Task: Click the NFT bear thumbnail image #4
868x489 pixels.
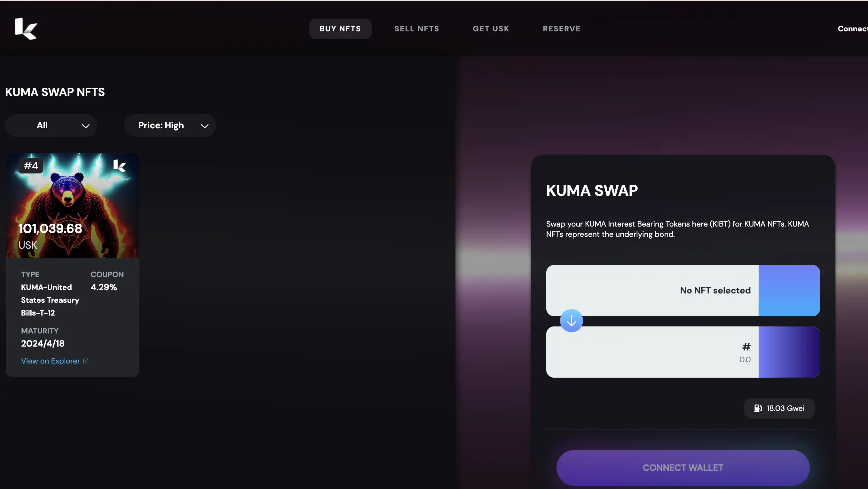Action: coord(72,205)
